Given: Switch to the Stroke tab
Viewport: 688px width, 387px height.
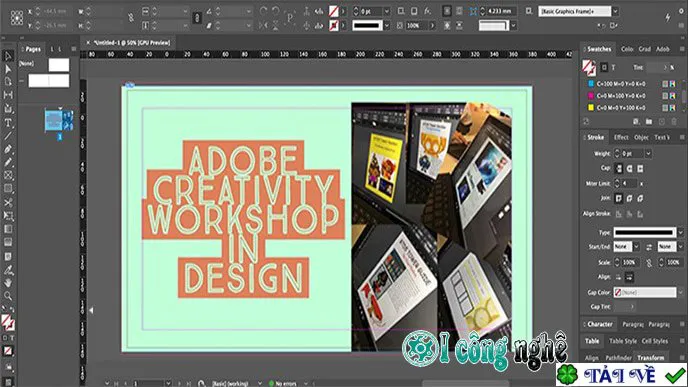Looking at the screenshot, I should pyautogui.click(x=595, y=137).
